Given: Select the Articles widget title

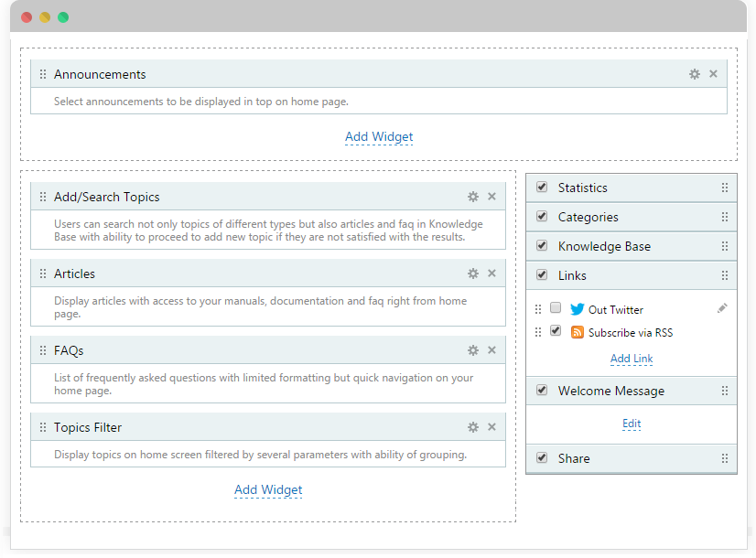Looking at the screenshot, I should [74, 274].
